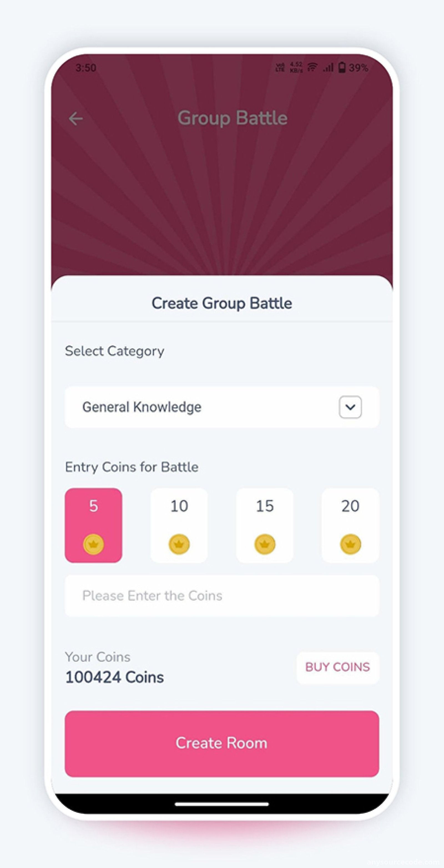Select the 5 coins entry option
Screen dimensions: 444x868
pos(94,525)
